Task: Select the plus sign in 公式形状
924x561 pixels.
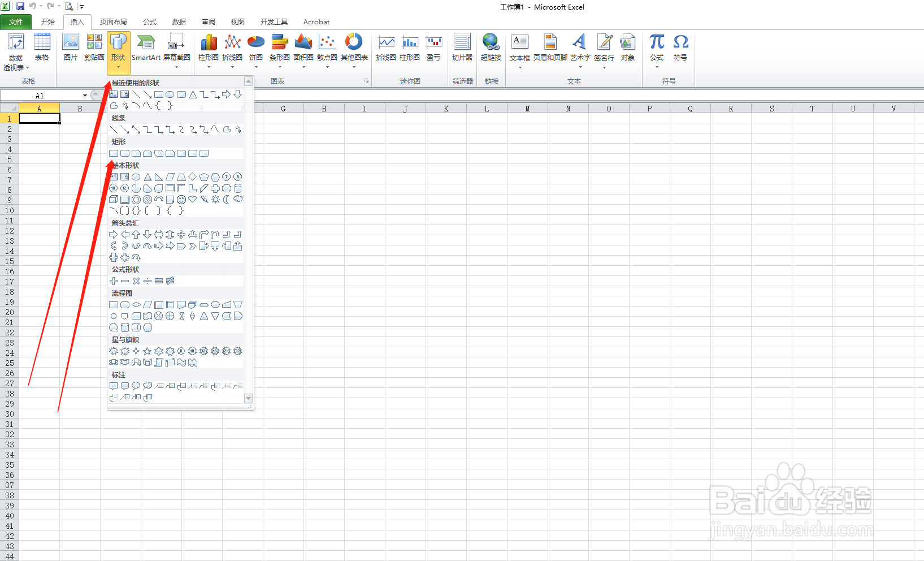Action: [114, 281]
